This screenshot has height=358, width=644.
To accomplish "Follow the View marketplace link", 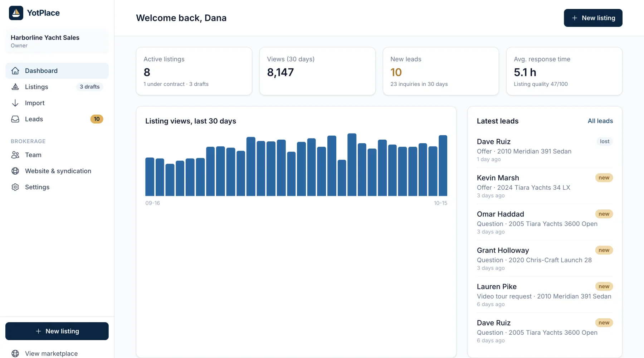I will tap(57, 354).
